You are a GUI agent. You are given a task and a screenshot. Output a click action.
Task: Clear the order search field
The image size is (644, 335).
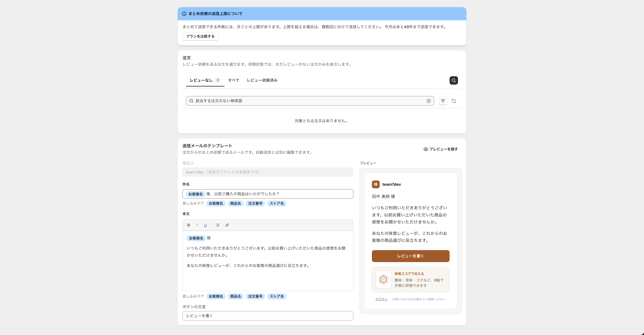pos(429,101)
